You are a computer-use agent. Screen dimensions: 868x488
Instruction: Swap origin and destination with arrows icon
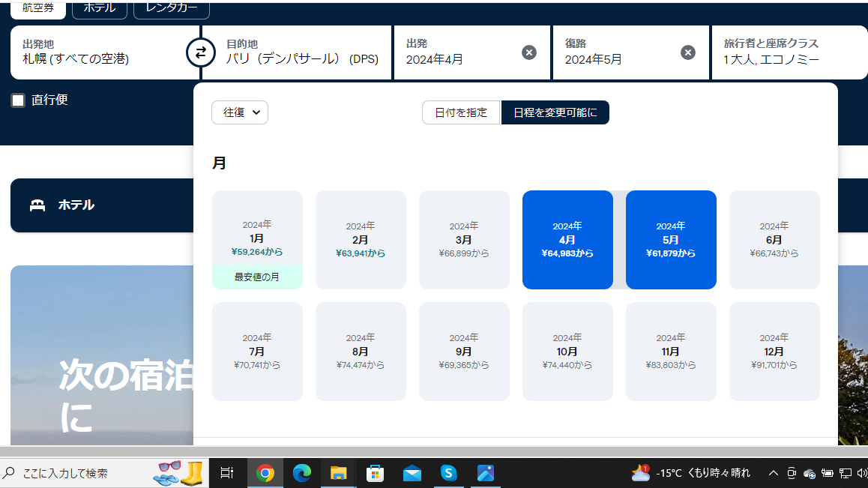click(x=200, y=52)
